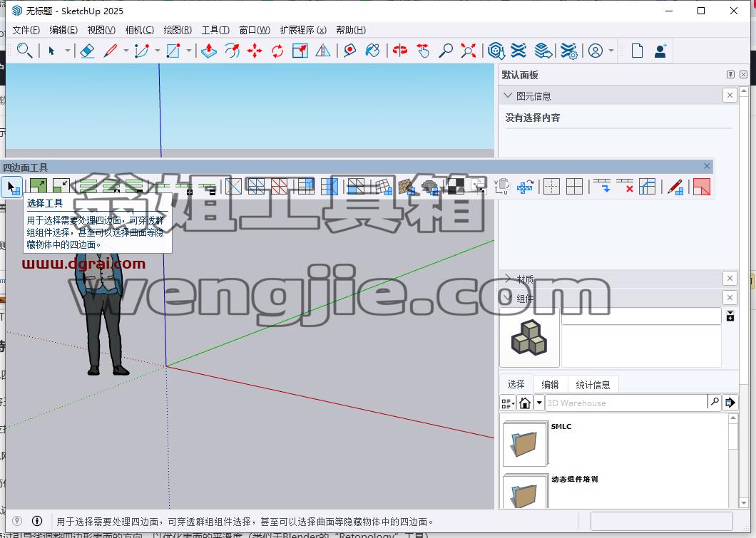Image resolution: width=756 pixels, height=538 pixels.
Task: Click the Zoom Extents tool
Action: tap(468, 51)
